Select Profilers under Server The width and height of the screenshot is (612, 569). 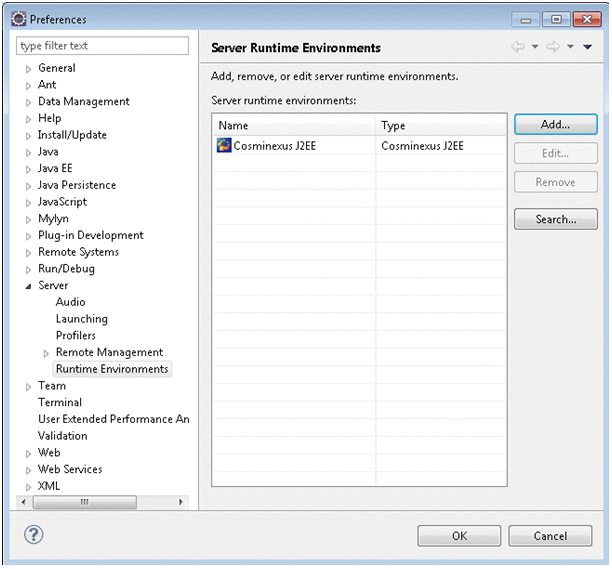(76, 335)
